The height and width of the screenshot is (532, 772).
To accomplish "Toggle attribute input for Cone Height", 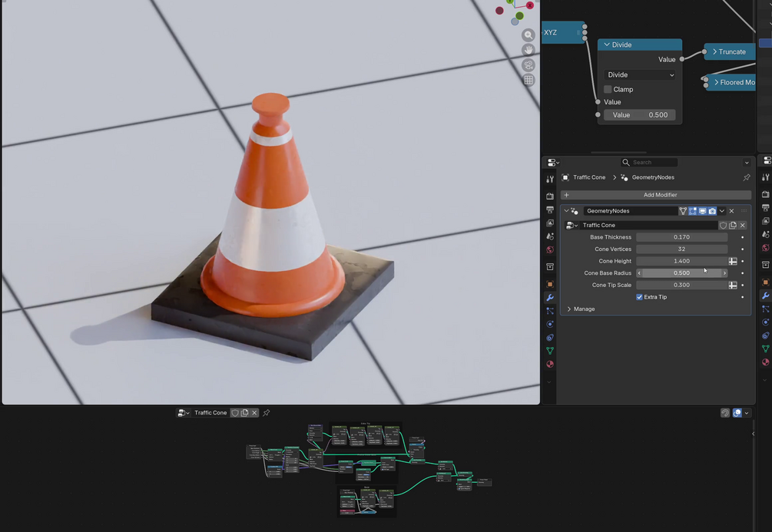I will click(x=733, y=261).
